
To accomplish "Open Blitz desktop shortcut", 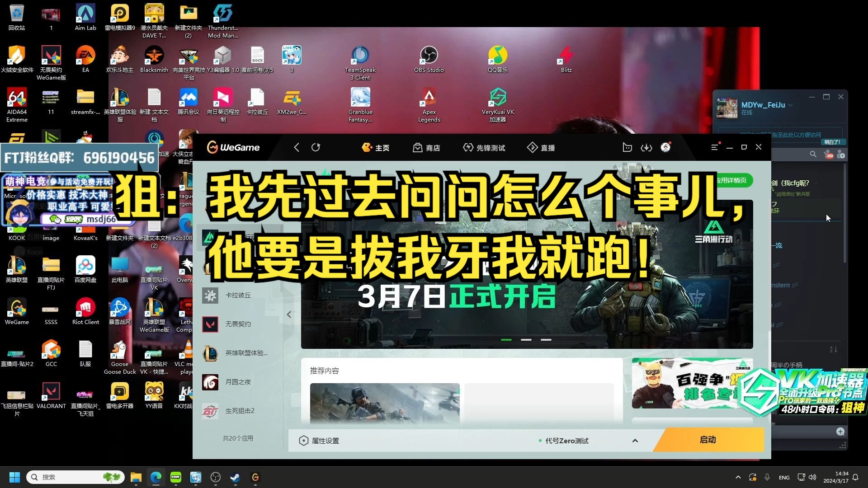I will [566, 59].
